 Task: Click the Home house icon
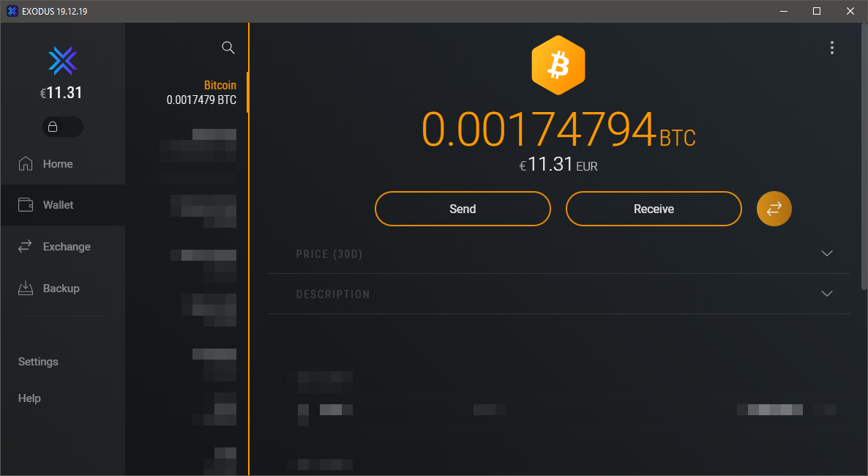click(26, 163)
